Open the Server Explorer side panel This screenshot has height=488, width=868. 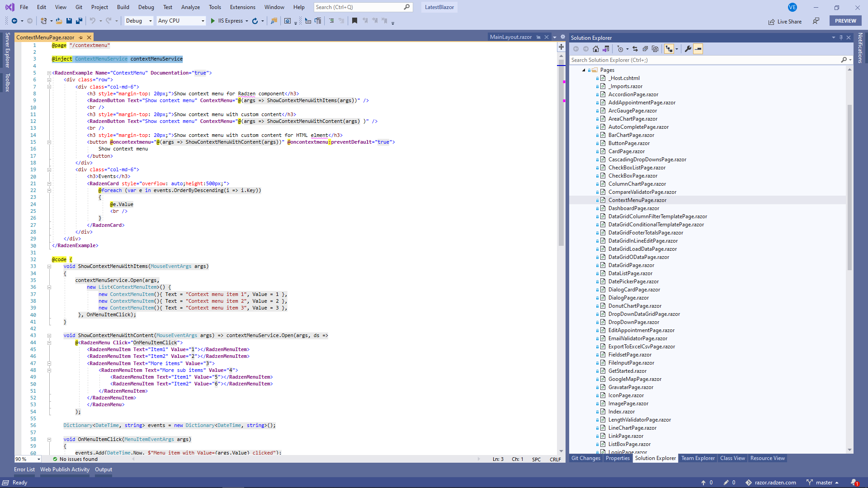point(7,50)
